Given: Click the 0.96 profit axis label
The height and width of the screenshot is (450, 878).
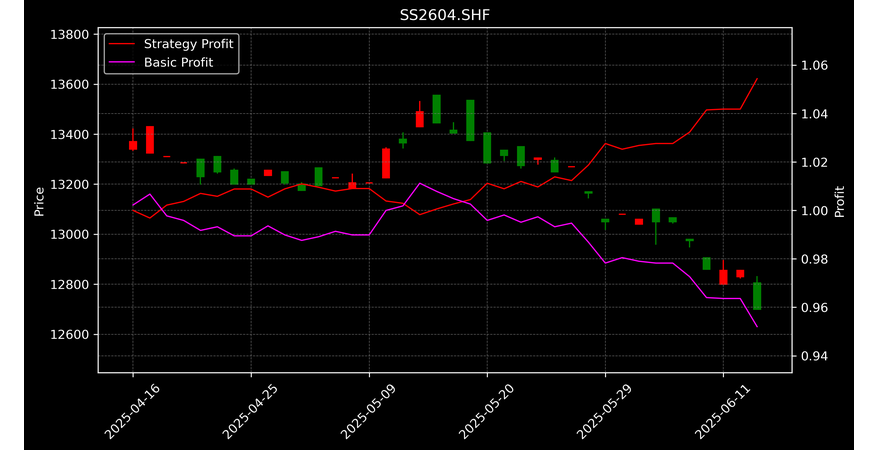Looking at the screenshot, I should pyautogui.click(x=814, y=308).
